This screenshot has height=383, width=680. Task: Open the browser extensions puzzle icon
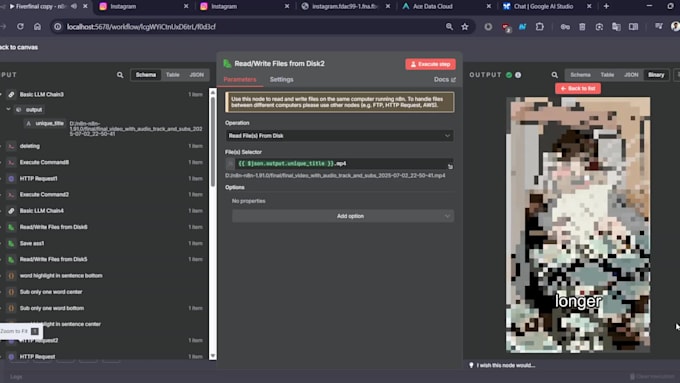coord(539,27)
